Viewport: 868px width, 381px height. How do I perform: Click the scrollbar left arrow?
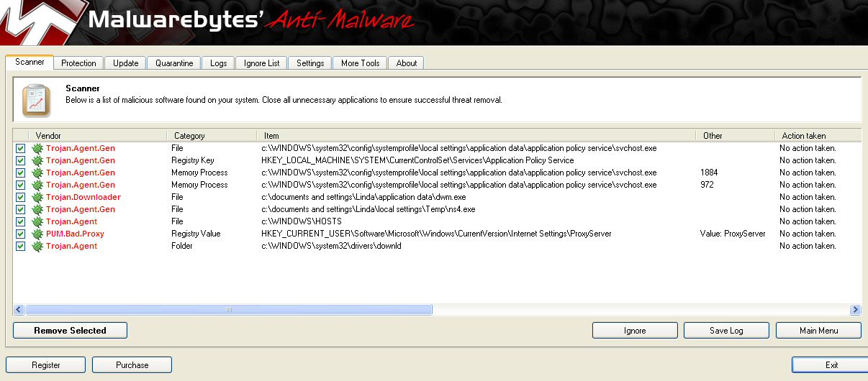pos(19,310)
